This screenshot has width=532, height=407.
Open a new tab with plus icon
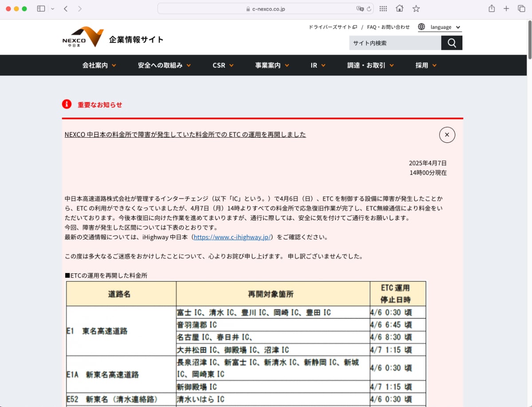(506, 8)
